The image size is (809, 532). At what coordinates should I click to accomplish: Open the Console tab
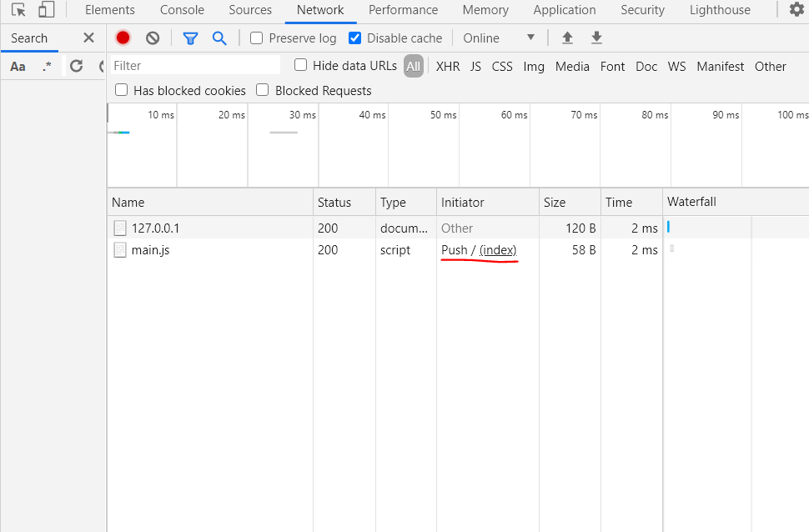pos(182,10)
